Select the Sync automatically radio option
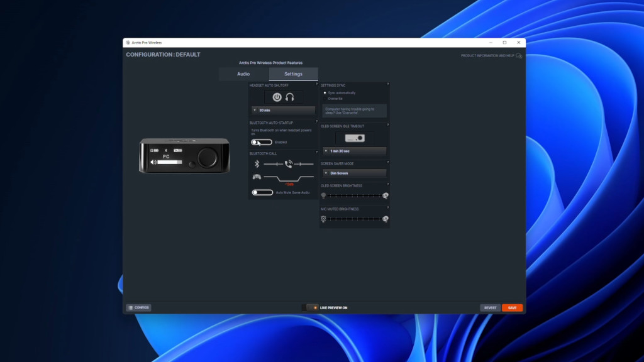This screenshot has width=644, height=362. (325, 93)
